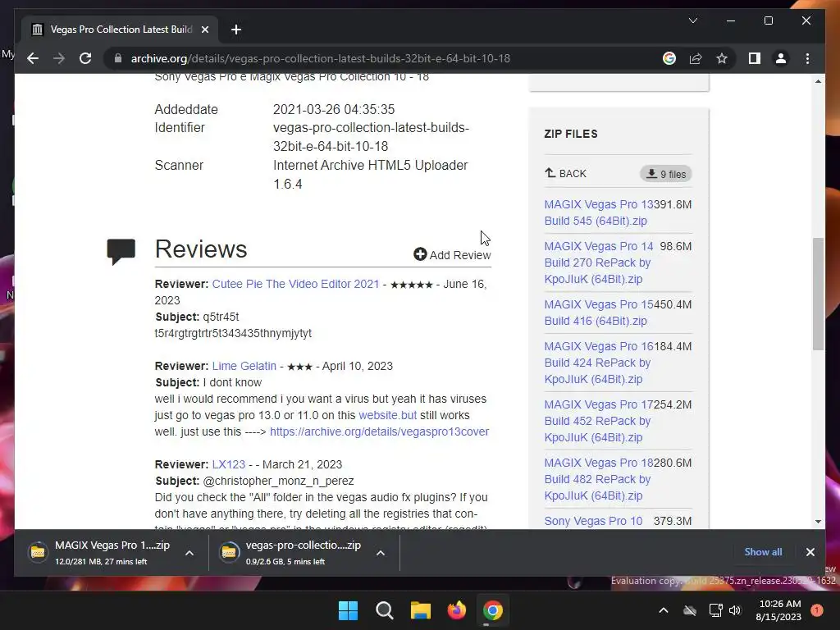Click the Scanner value Internet Archive HTML5 Uploader
This screenshot has height=630, width=840.
click(370, 175)
